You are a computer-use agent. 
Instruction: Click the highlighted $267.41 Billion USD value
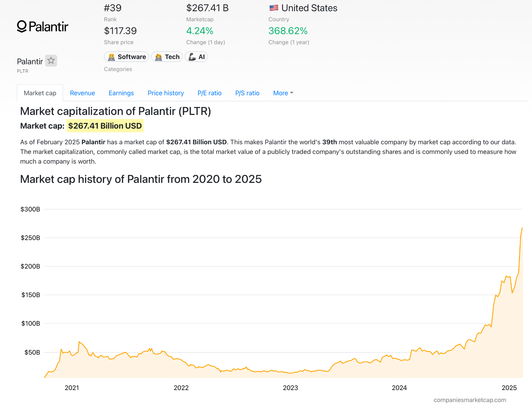(x=105, y=126)
